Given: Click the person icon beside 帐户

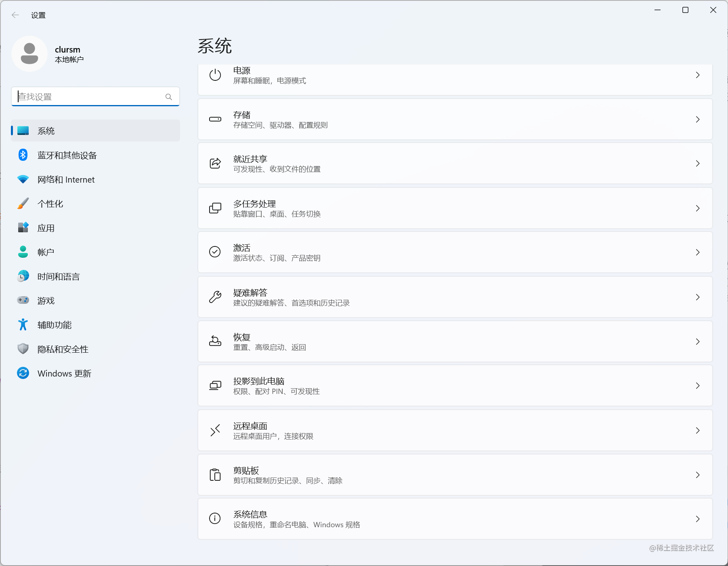Looking at the screenshot, I should coord(23,252).
